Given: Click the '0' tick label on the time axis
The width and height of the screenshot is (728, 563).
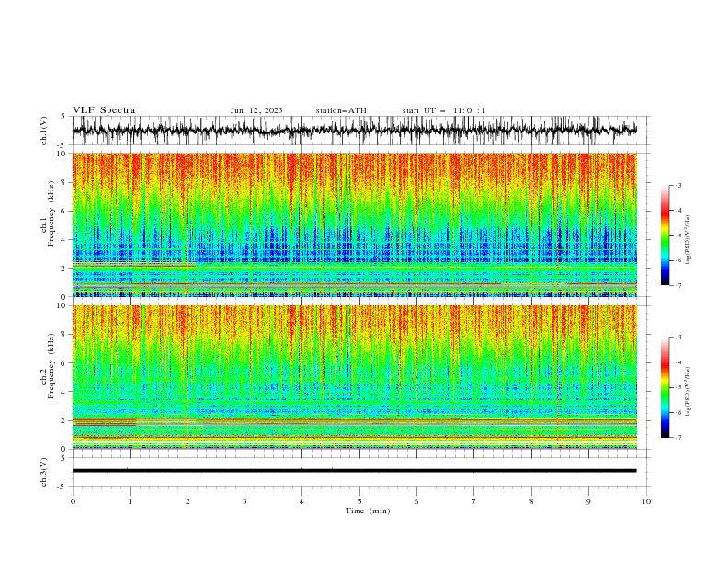Looking at the screenshot, I should tap(73, 501).
